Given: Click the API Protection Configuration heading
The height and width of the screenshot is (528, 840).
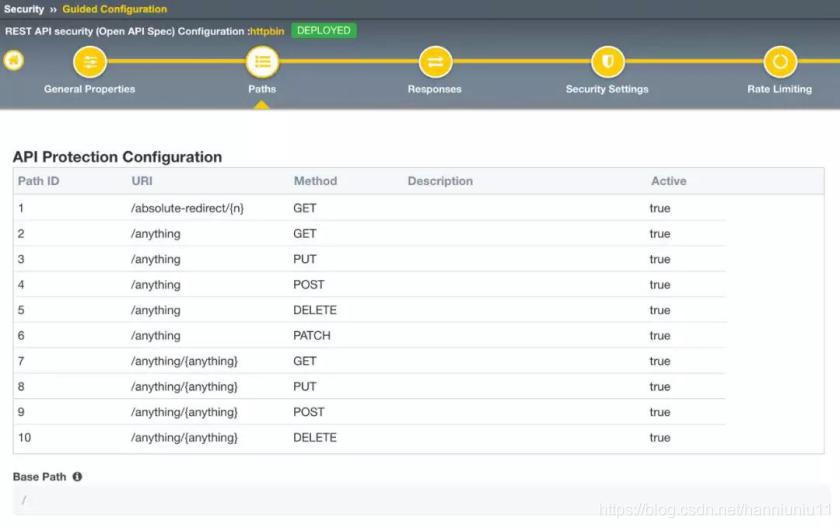Looking at the screenshot, I should click(x=117, y=157).
